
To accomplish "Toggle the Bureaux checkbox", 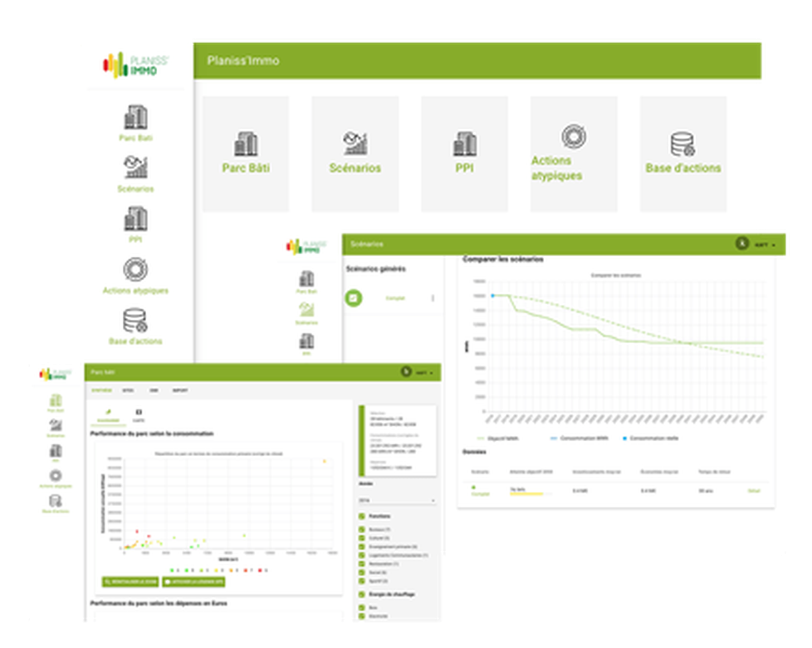I will click(x=362, y=529).
